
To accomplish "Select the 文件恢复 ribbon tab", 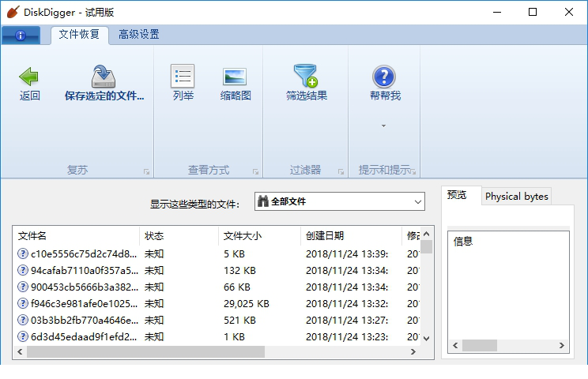I will [x=80, y=35].
